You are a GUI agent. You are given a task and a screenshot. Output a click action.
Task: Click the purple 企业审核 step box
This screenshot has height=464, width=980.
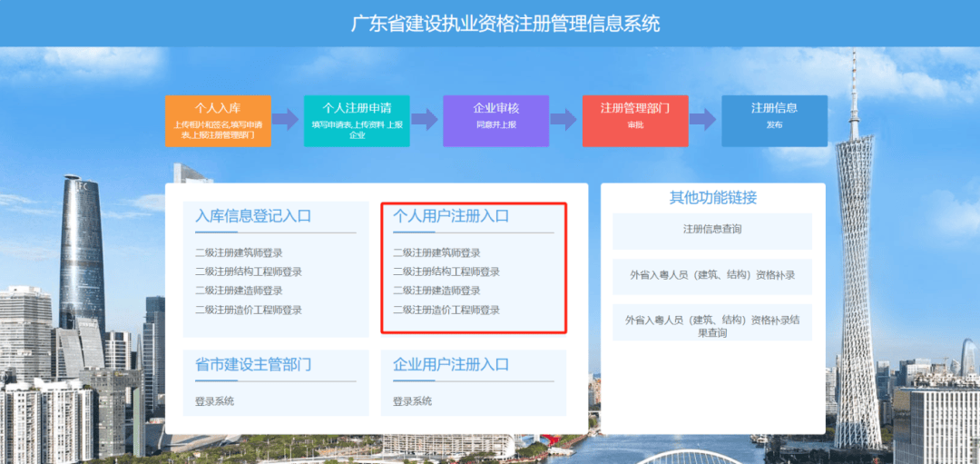(495, 120)
